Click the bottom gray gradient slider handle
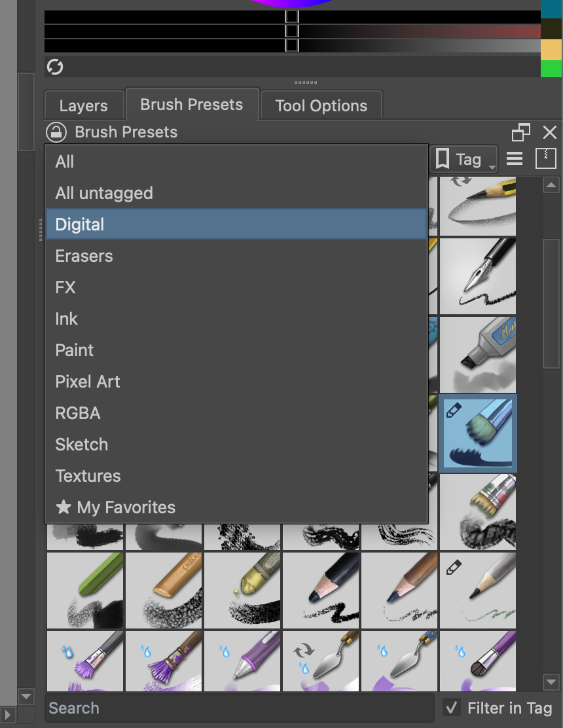Viewport: 563px width, 728px height. pyautogui.click(x=292, y=46)
